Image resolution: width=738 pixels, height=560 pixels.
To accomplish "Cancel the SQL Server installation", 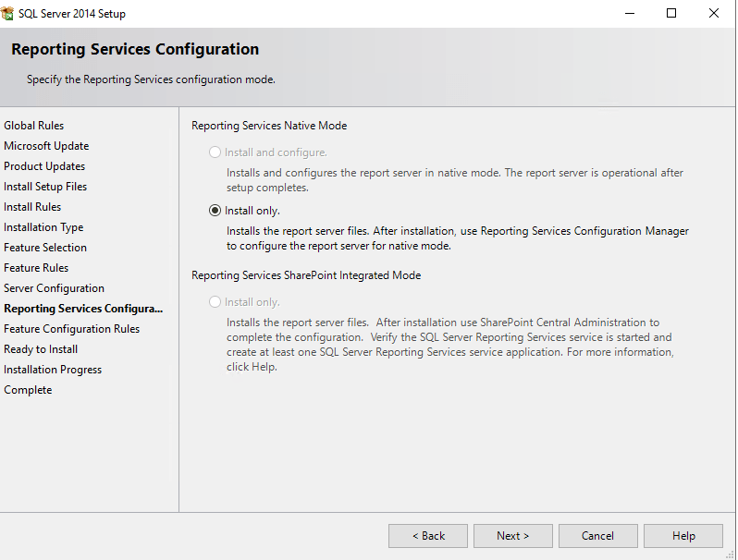I will click(x=598, y=536).
